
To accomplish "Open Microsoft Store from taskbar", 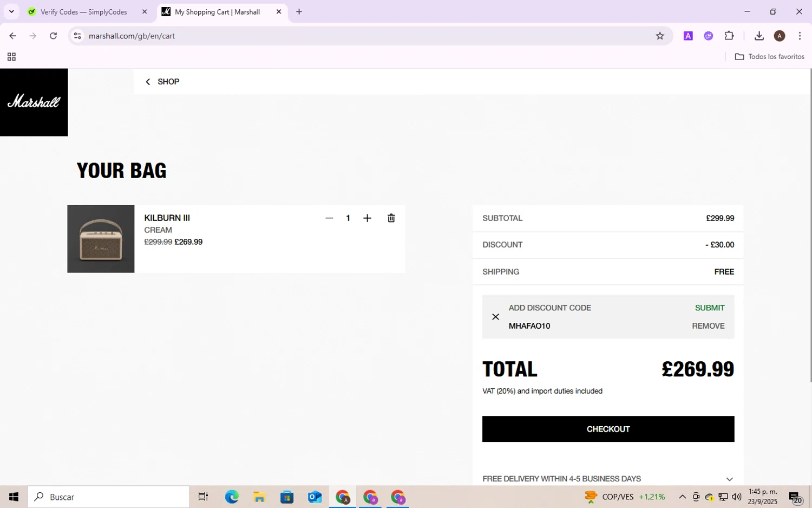I will [x=287, y=497].
